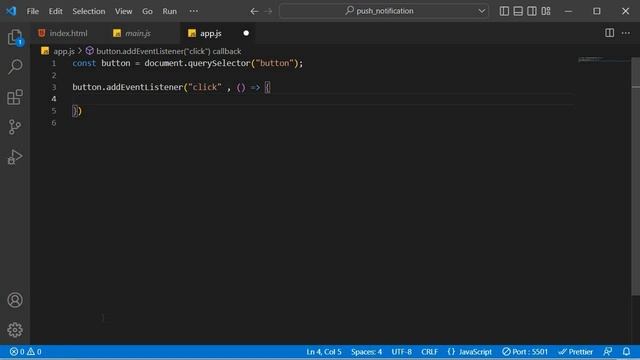Click app.js in the breadcrumb

[64, 51]
